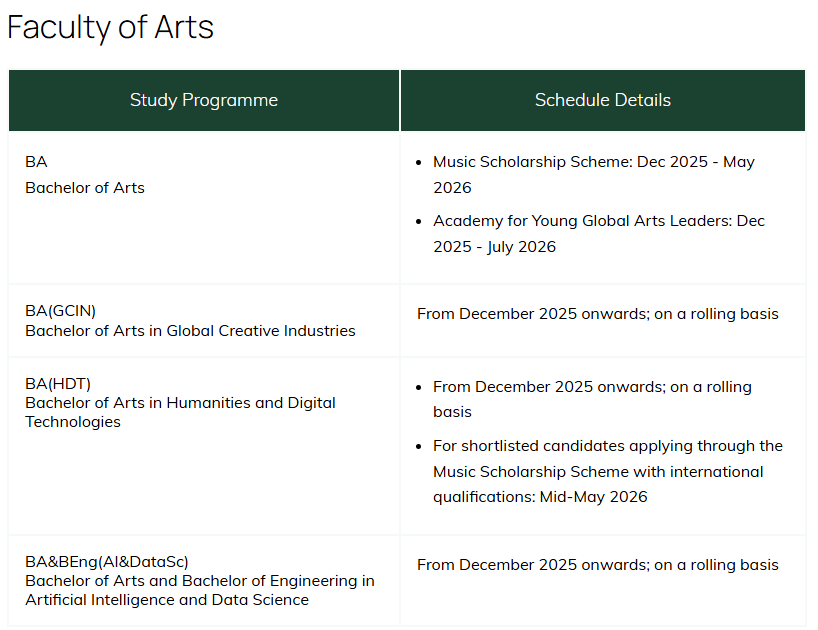Click the Bachelor of Arts programme name
The width and height of the screenshot is (818, 630).
[x=85, y=188]
